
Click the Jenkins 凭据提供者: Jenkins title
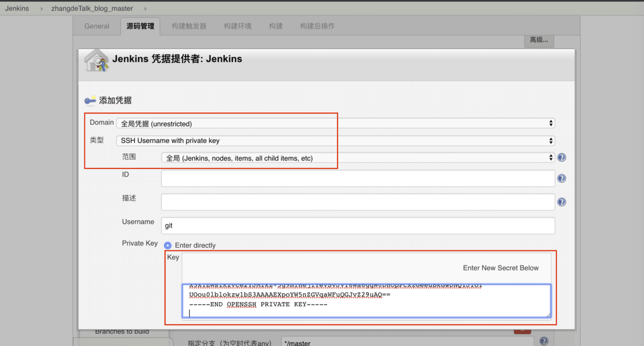(x=177, y=59)
